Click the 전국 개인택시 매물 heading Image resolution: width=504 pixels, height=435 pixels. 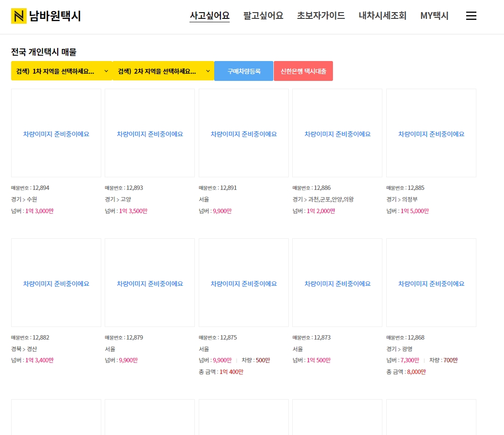coord(44,52)
